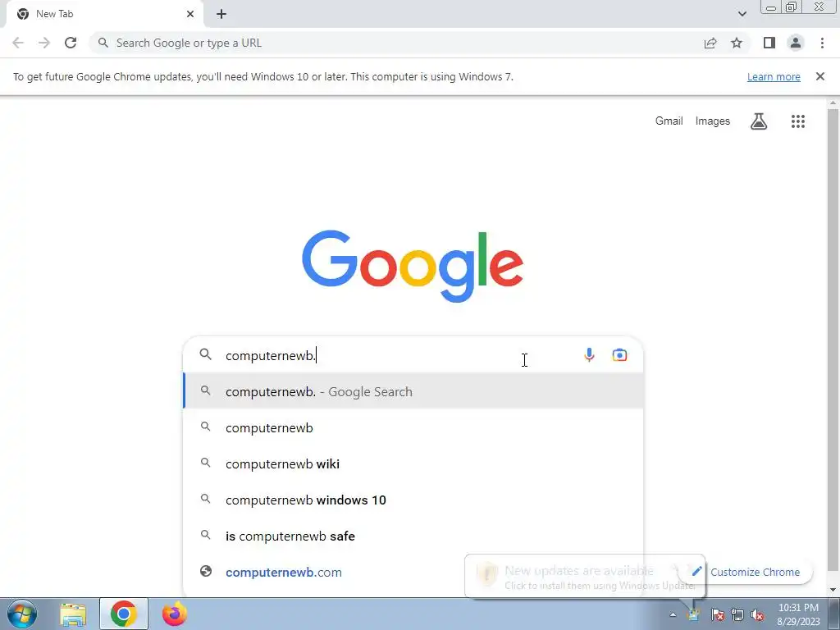This screenshot has height=630, width=840.
Task: Open computernewb.com site suggestion
Action: point(323,572)
